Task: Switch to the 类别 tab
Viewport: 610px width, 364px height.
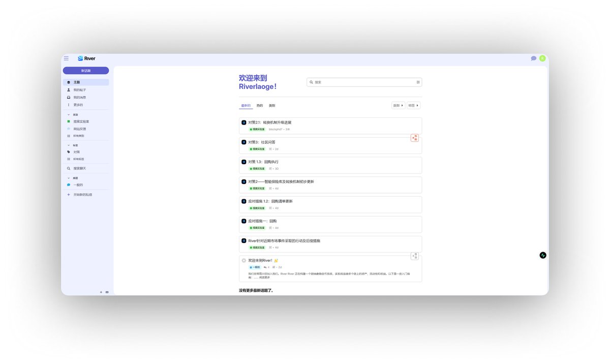Action: click(272, 106)
